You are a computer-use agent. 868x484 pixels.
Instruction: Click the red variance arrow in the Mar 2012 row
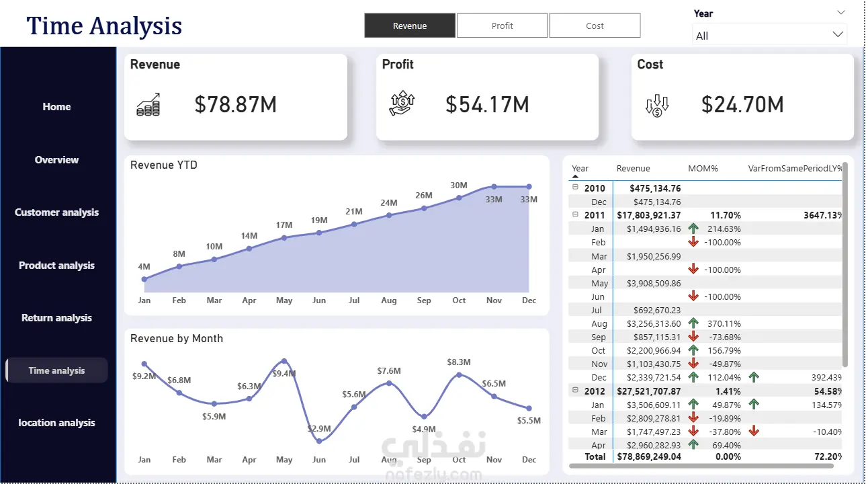coord(754,432)
